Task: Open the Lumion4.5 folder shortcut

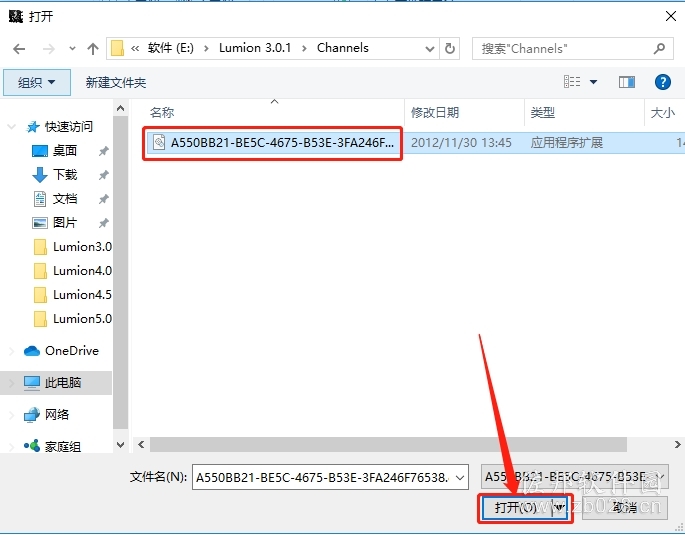Action: click(82, 295)
